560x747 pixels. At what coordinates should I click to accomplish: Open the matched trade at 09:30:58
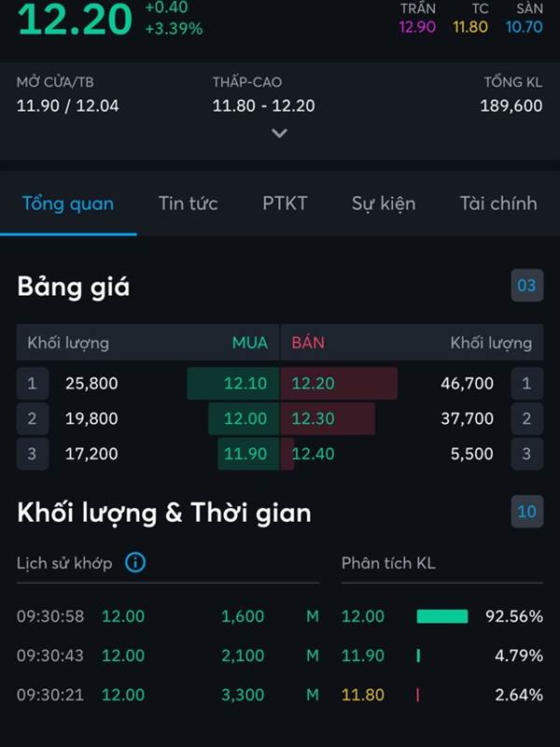pyautogui.click(x=168, y=616)
